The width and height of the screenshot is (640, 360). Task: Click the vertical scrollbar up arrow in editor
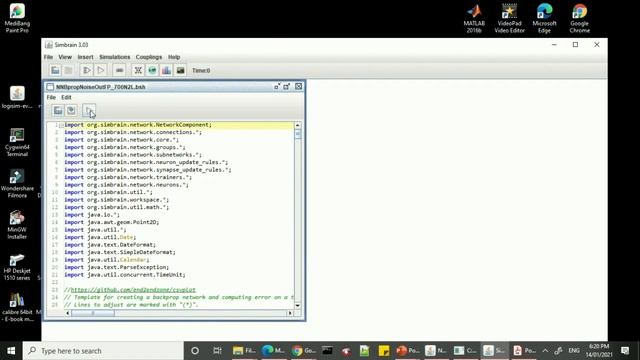click(x=298, y=125)
